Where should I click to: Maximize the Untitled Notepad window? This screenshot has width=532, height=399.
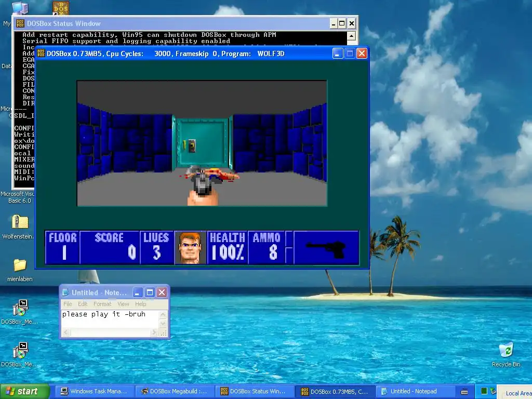(150, 292)
